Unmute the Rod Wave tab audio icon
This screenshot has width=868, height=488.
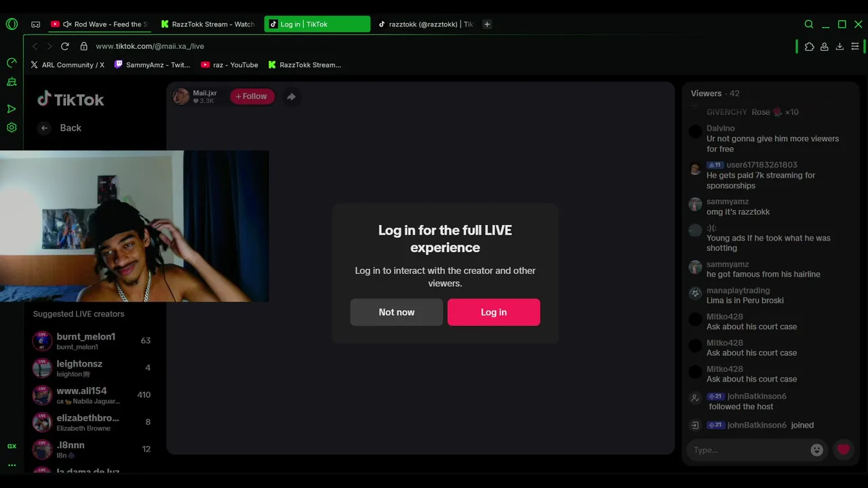(x=67, y=24)
